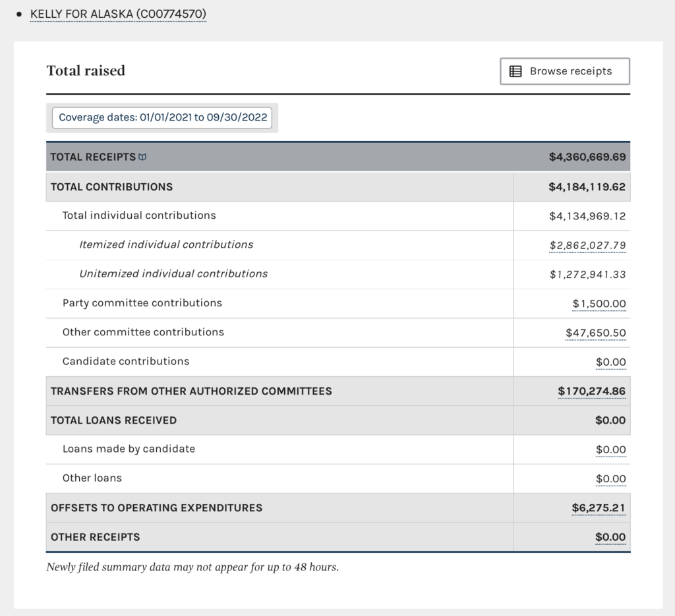
Task: Click the TOTAL CONTRIBUTIONS amount $4,184,119.62
Action: pos(587,187)
